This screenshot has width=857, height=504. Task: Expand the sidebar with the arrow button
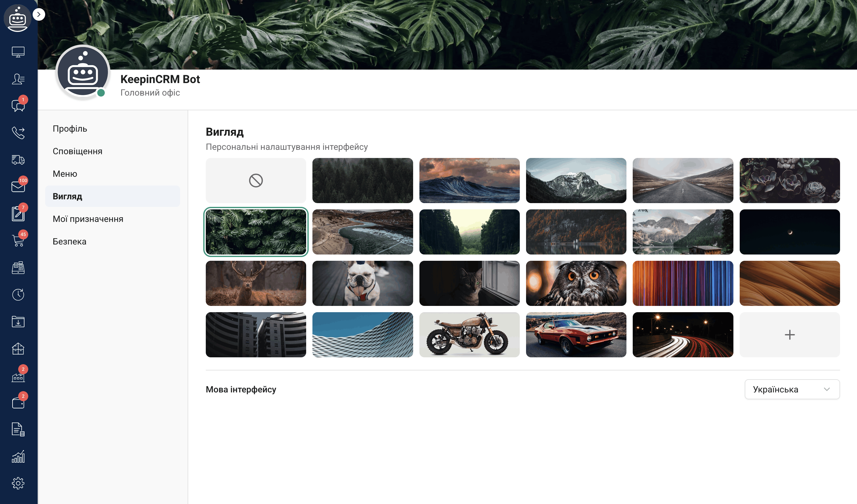tap(39, 14)
